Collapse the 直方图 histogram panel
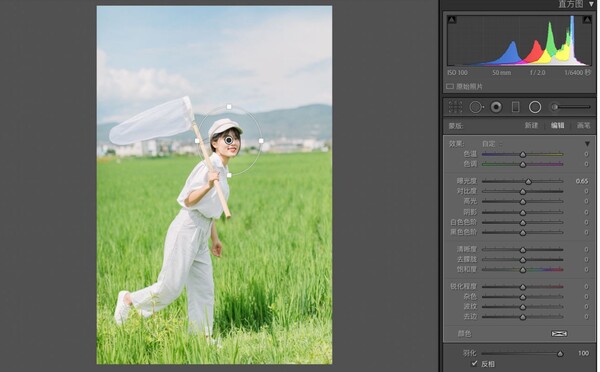The image size is (600, 372). pos(592,4)
